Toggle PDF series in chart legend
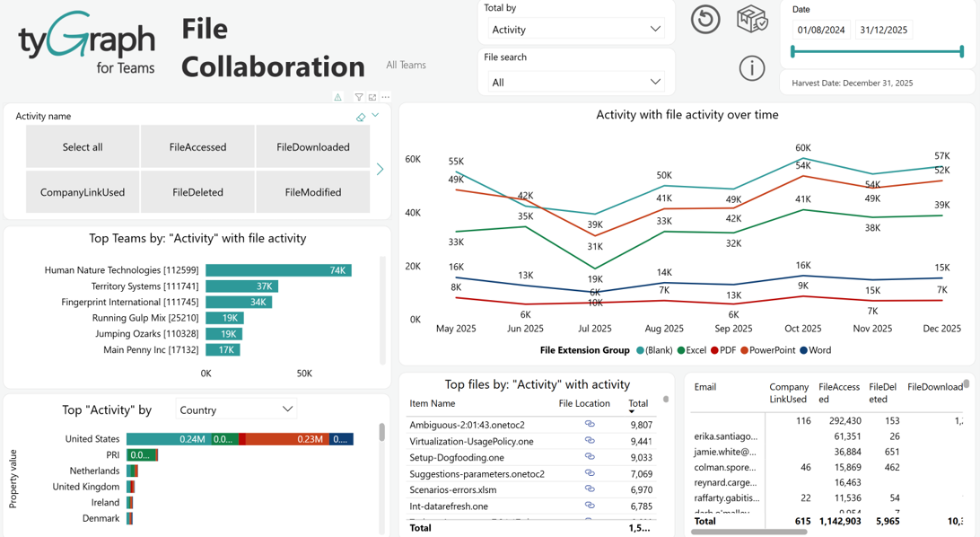 (723, 350)
